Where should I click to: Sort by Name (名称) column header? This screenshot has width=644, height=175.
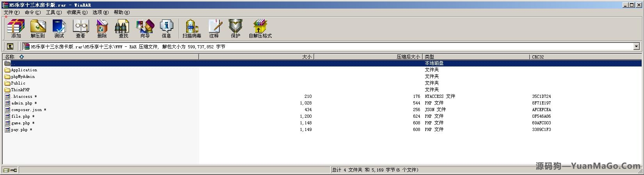pyautogui.click(x=101, y=57)
